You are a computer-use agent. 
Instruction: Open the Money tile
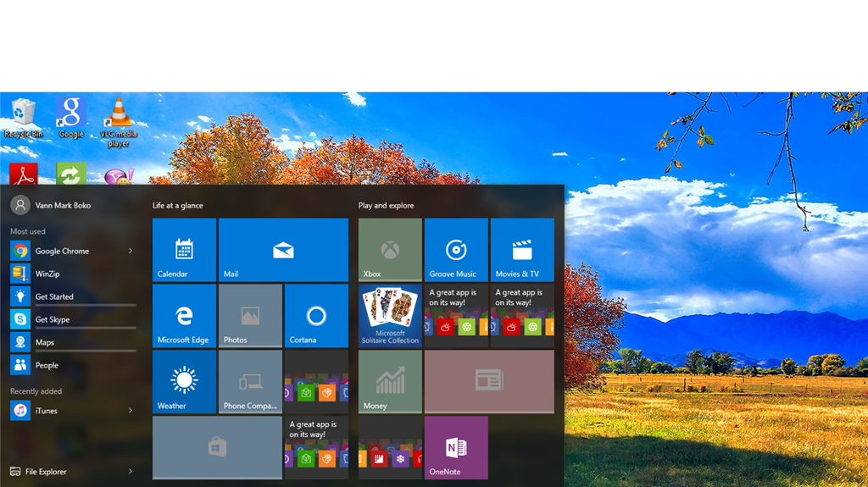click(390, 382)
